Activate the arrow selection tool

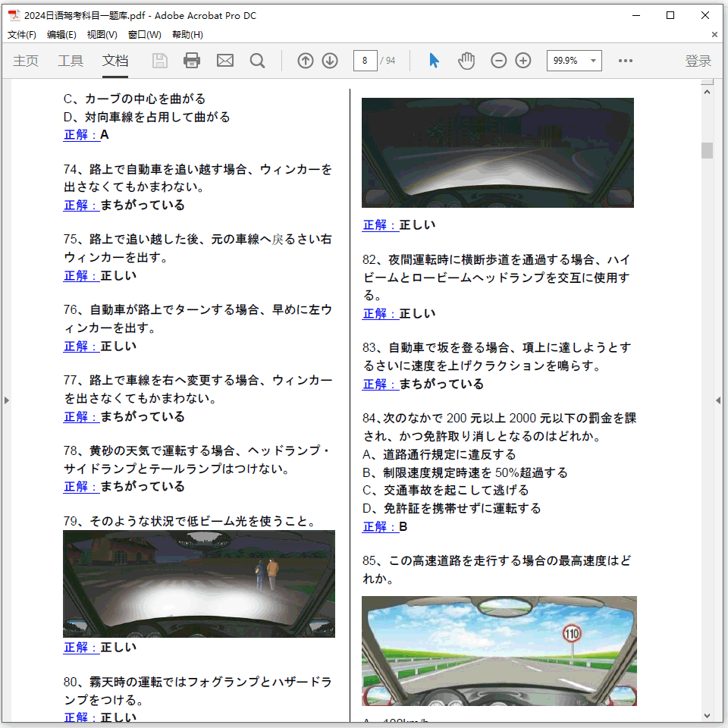(x=434, y=61)
